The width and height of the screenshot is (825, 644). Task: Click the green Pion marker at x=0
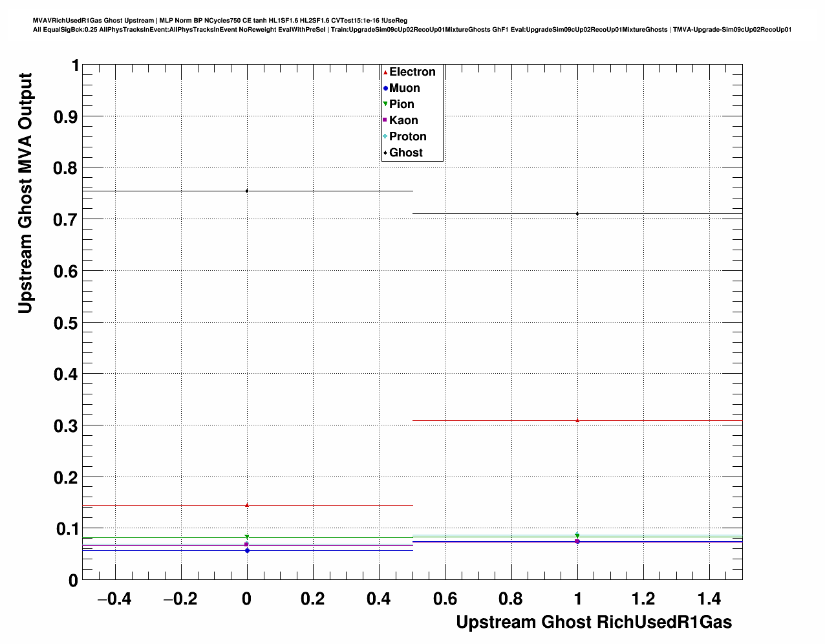tap(247, 537)
